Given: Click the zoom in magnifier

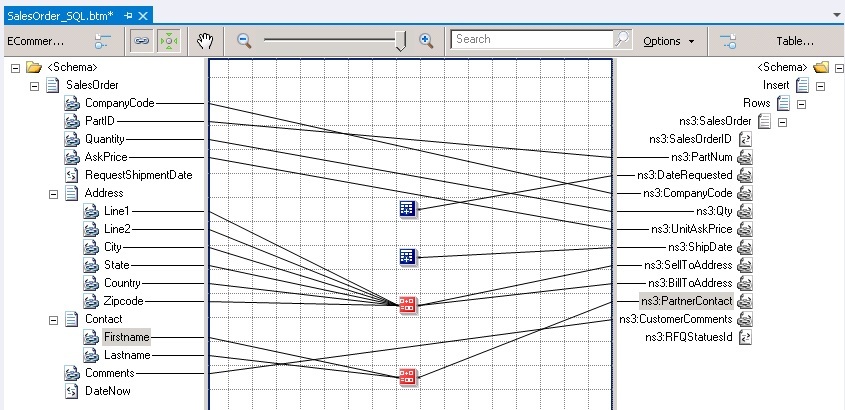Looking at the screenshot, I should 426,41.
